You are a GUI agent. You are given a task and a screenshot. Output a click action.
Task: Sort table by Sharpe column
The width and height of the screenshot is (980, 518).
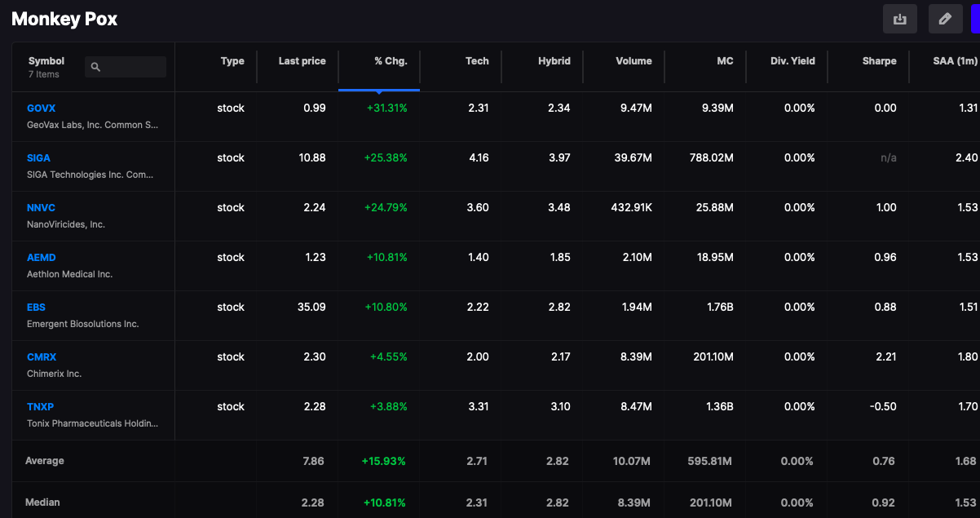point(879,61)
